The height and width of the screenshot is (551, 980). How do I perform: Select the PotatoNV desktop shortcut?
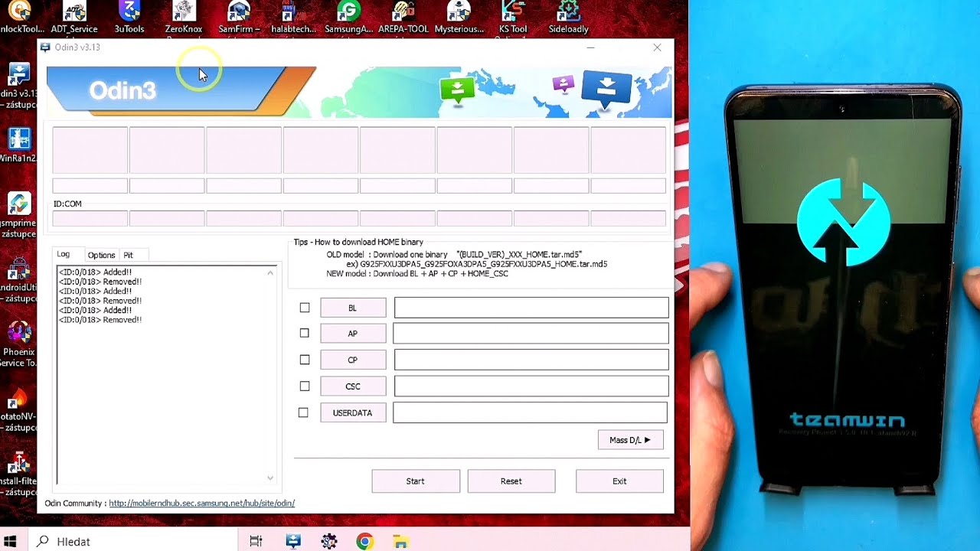click(18, 410)
